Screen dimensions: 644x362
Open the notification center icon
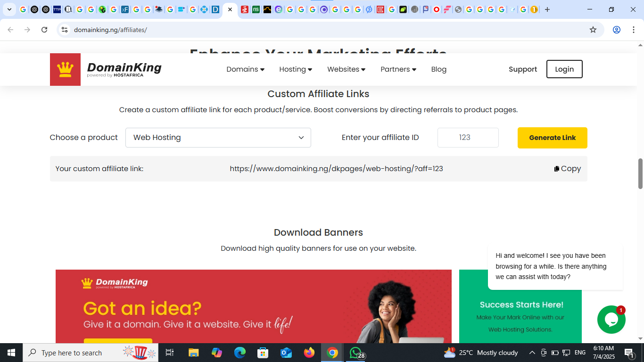point(629,353)
